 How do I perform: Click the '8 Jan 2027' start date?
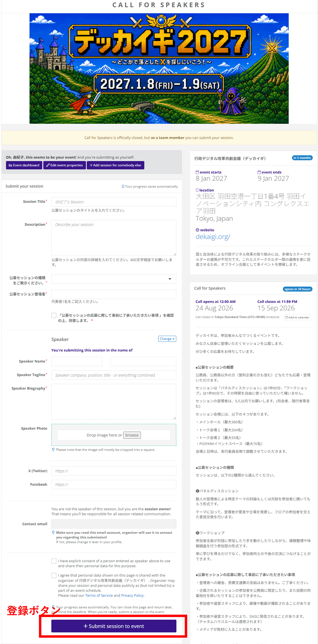coord(211,178)
